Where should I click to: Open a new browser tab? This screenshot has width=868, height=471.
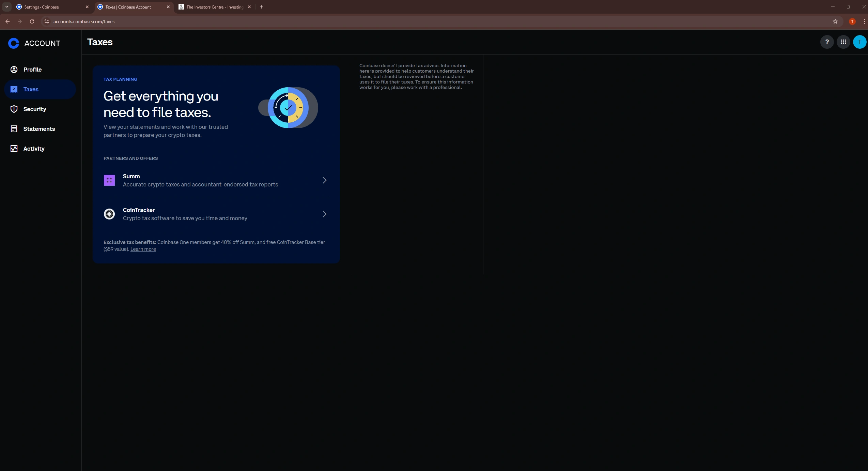(x=262, y=7)
